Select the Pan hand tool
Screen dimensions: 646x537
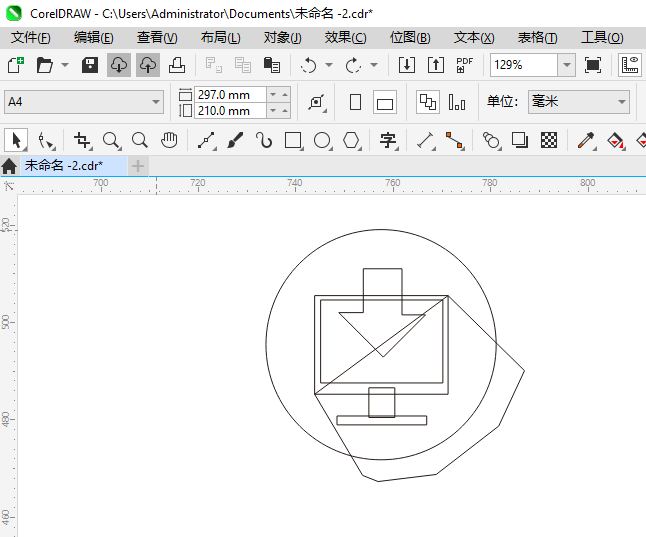[x=169, y=140]
